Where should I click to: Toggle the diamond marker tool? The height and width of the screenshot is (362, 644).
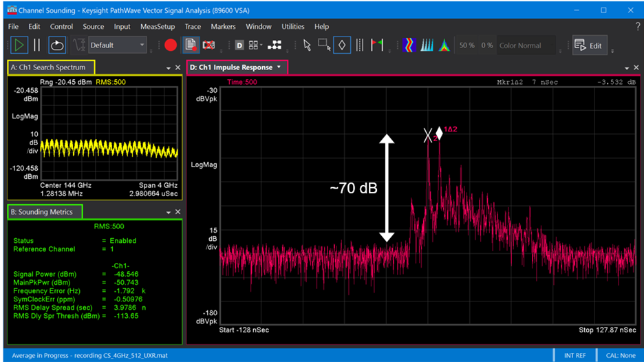(342, 45)
